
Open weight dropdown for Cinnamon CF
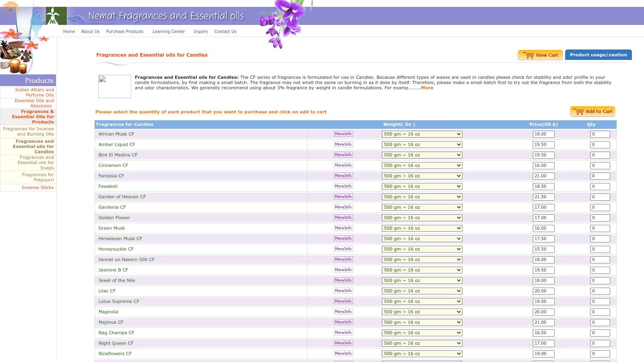click(x=422, y=165)
